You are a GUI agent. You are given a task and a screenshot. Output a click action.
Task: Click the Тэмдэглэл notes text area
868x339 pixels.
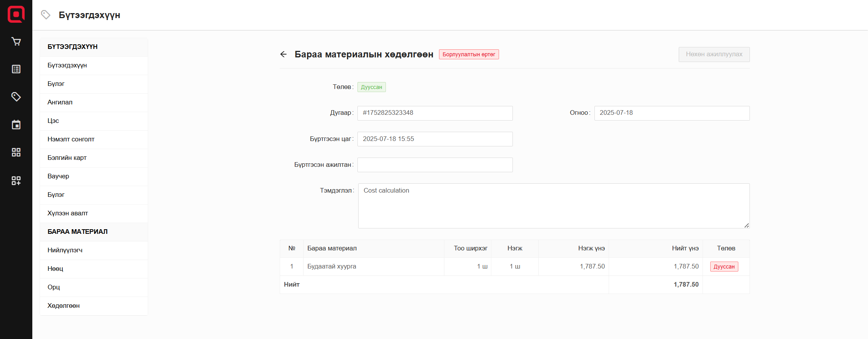[x=553, y=206]
